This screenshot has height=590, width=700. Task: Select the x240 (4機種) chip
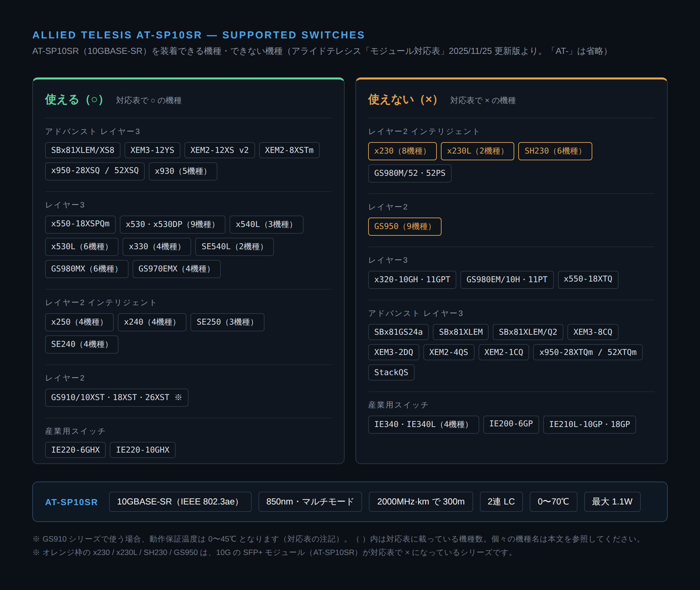click(x=152, y=322)
